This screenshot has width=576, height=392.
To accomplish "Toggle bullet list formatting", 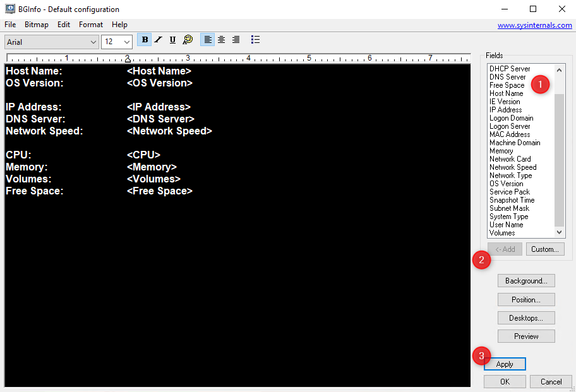I will [255, 40].
